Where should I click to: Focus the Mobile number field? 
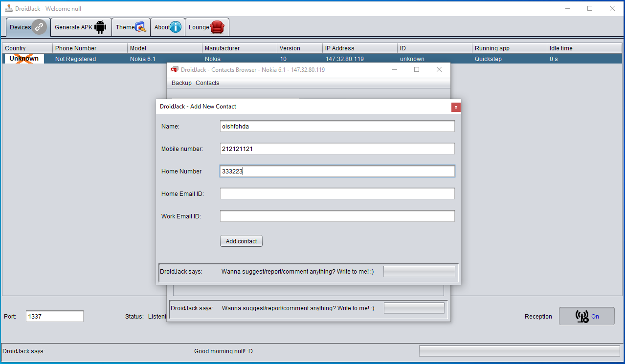pyautogui.click(x=337, y=149)
